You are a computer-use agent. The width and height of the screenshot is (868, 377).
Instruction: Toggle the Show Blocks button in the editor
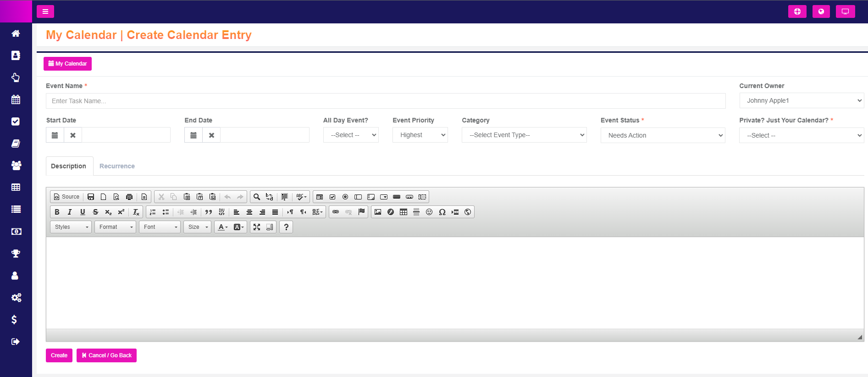[x=270, y=227]
